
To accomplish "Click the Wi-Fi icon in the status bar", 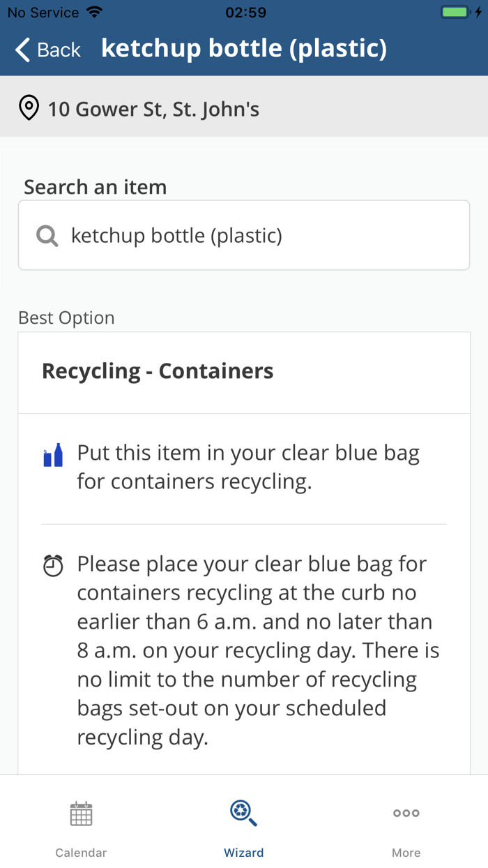I will coord(93,12).
